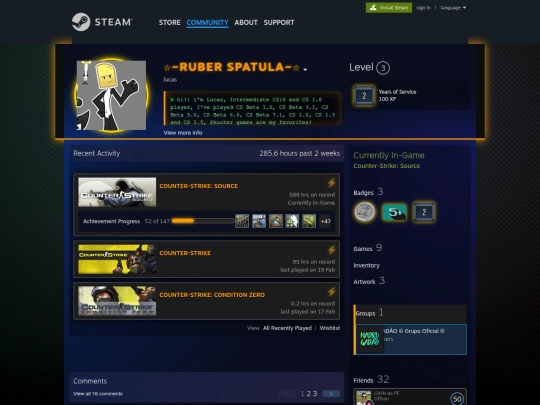The height and width of the screenshot is (405, 540).
Task: Open the 5+ games badge
Action: coord(394,212)
